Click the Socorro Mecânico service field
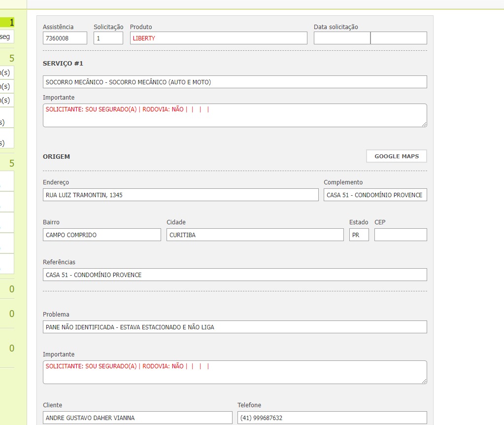Image resolution: width=504 pixels, height=425 pixels. [235, 82]
